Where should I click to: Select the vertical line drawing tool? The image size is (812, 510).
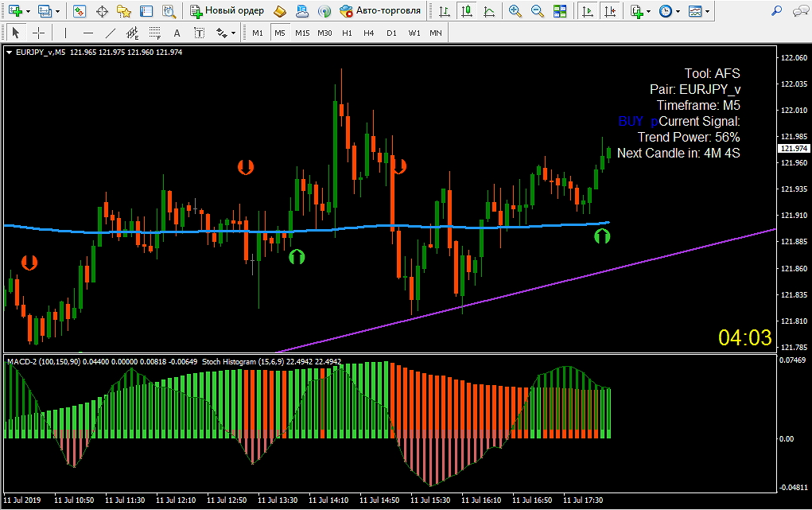(x=65, y=33)
